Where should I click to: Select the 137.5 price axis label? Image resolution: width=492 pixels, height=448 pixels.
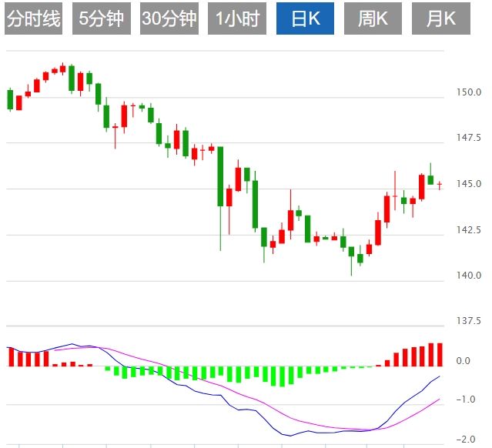click(x=468, y=320)
